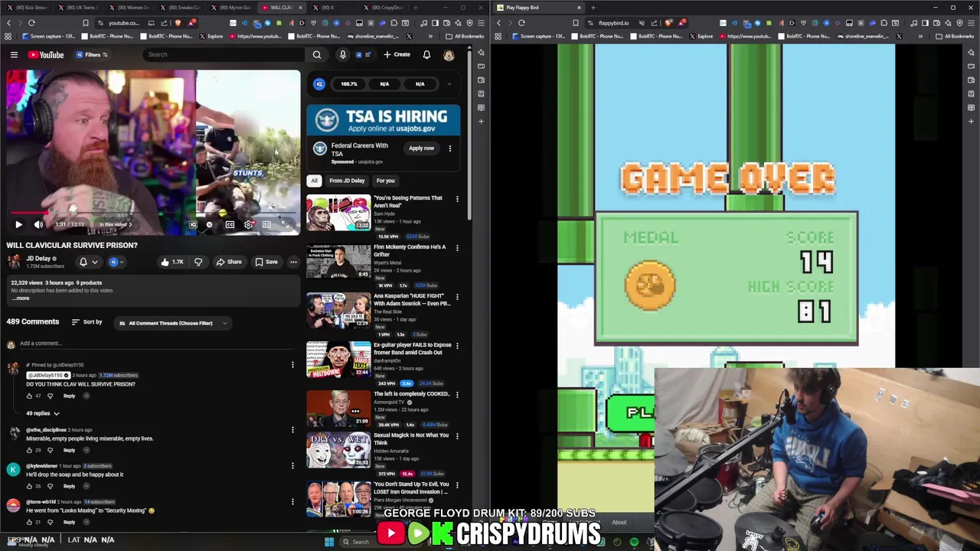Open All Comment Threads filter dropdown
Image resolution: width=980 pixels, height=551 pixels.
(x=174, y=323)
